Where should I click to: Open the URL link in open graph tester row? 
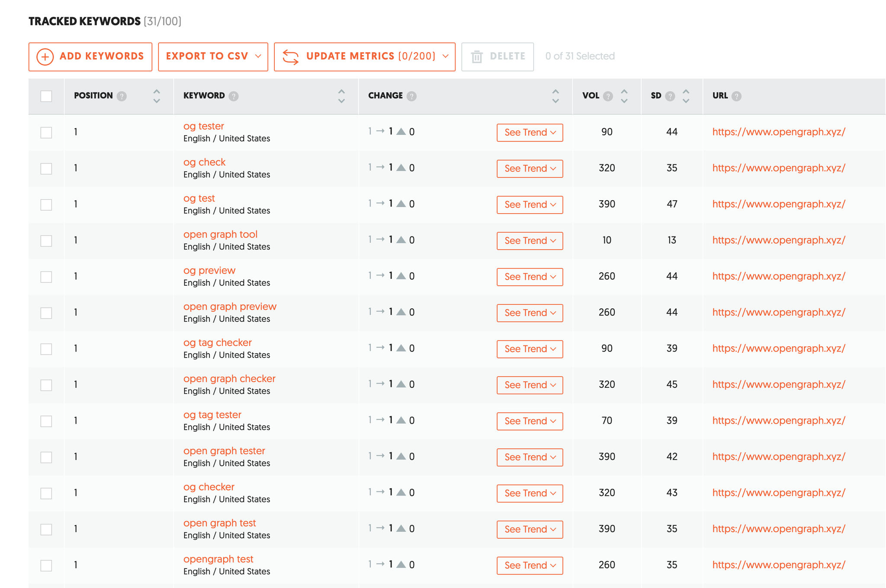pyautogui.click(x=779, y=457)
